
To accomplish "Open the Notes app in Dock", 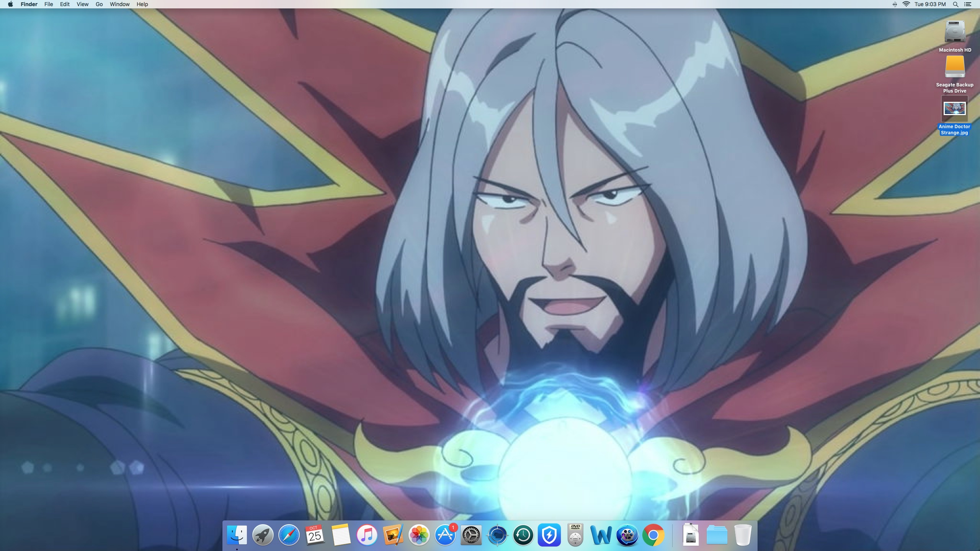I will point(341,535).
